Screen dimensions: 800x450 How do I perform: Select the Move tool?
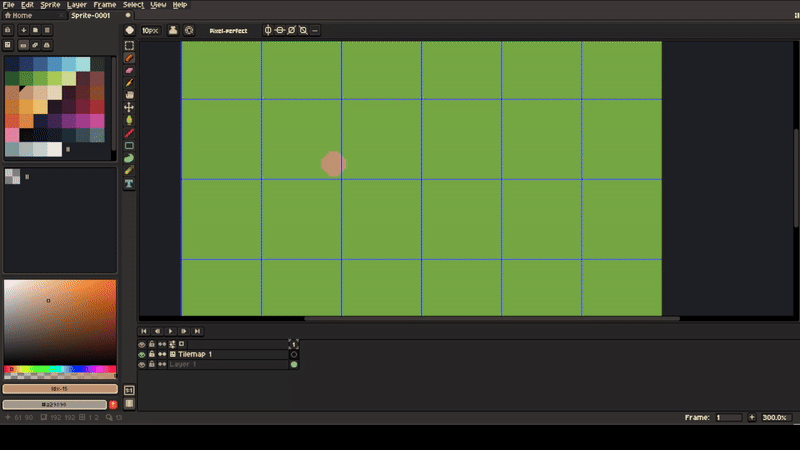[x=129, y=107]
